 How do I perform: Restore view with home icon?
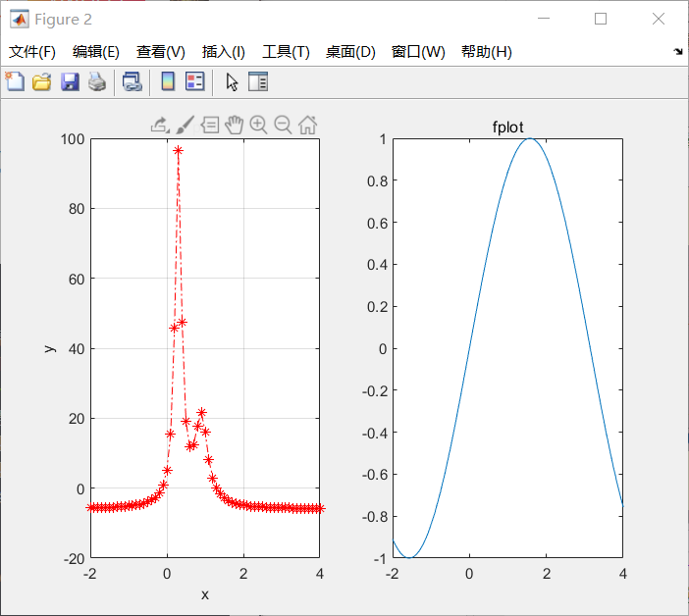(x=307, y=126)
